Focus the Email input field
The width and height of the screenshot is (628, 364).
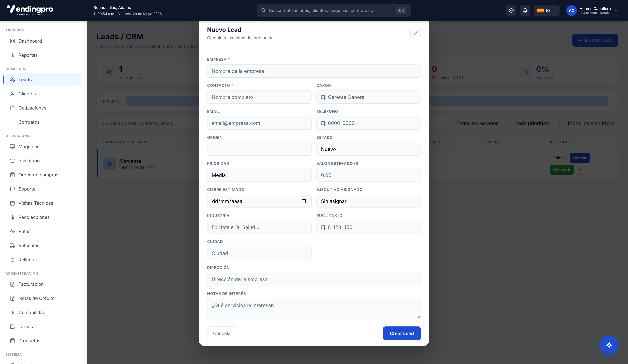point(259,123)
